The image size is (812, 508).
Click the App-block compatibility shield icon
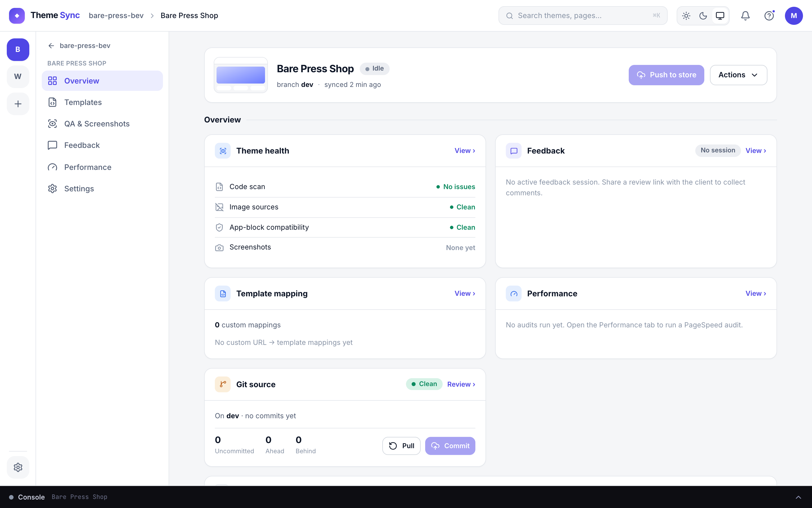pos(219,227)
